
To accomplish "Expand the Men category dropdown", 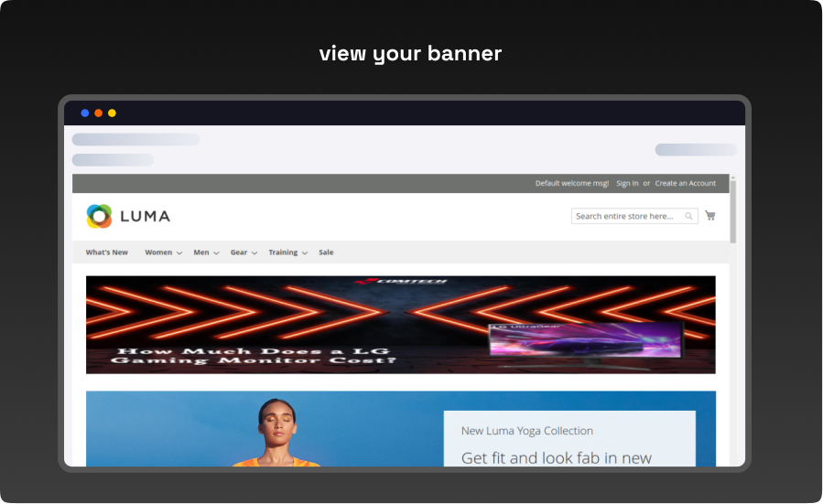I will point(205,252).
